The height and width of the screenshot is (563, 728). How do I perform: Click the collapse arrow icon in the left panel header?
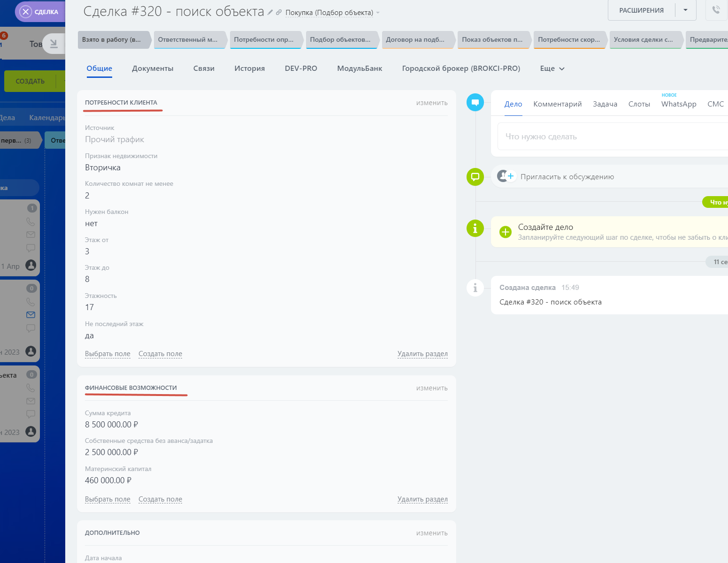click(x=54, y=44)
